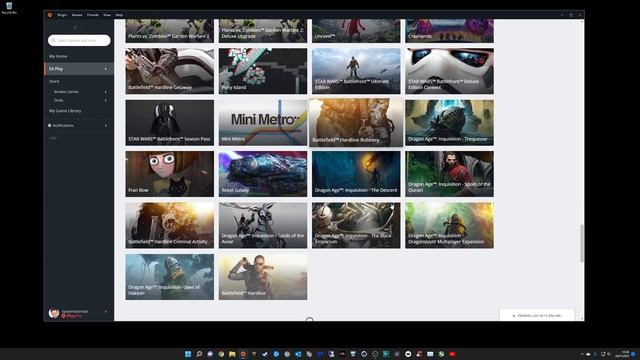This screenshot has height=360, width=640.
Task: Open Dragon Age The Black Emporium tile
Action: [356, 225]
